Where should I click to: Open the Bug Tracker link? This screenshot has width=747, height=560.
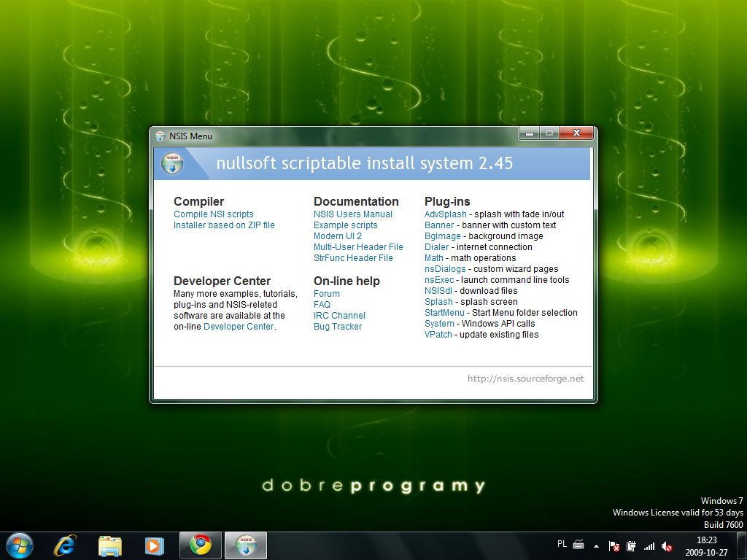click(338, 327)
